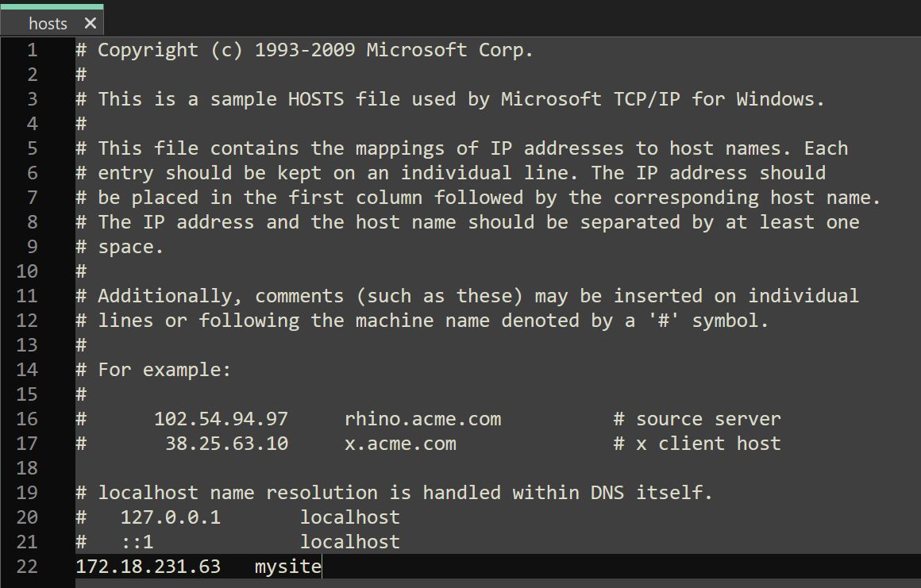The image size is (921, 588).
Task: Click the X icon on the hosts tab
Action: 90,21
